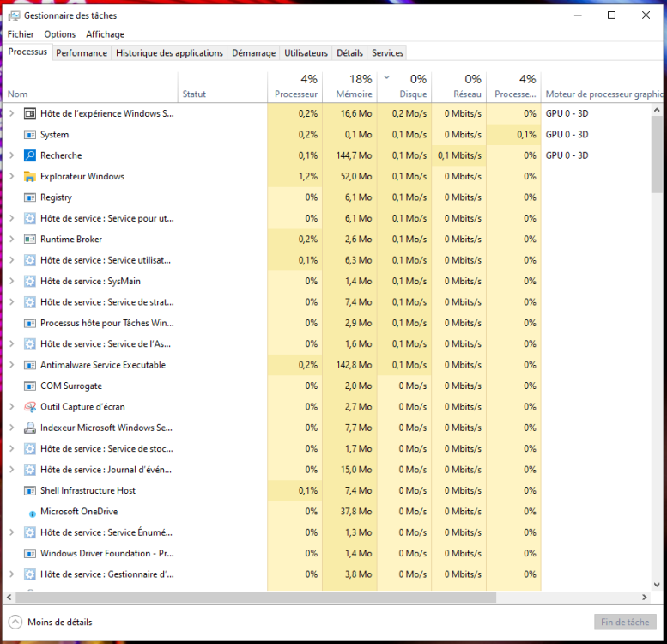Click the Task Manager title bar icon
This screenshot has width=667, height=644.
14,15
